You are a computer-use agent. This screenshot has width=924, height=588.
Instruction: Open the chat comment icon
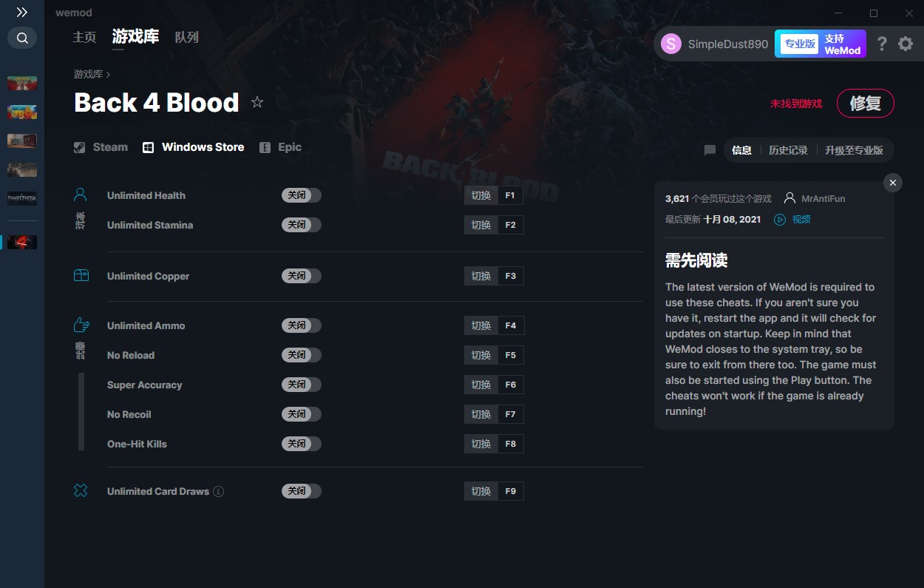point(710,150)
